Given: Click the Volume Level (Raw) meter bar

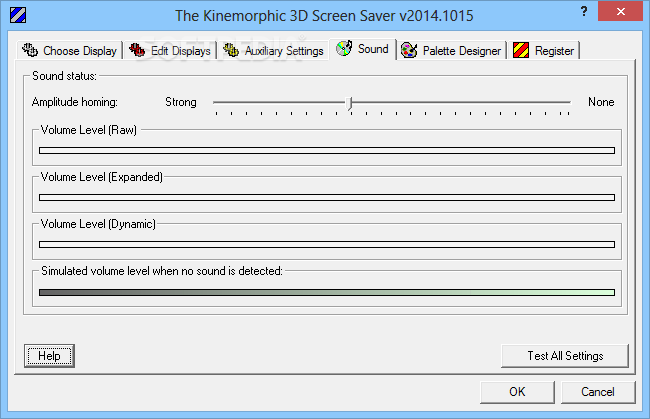Looking at the screenshot, I should pos(327,150).
